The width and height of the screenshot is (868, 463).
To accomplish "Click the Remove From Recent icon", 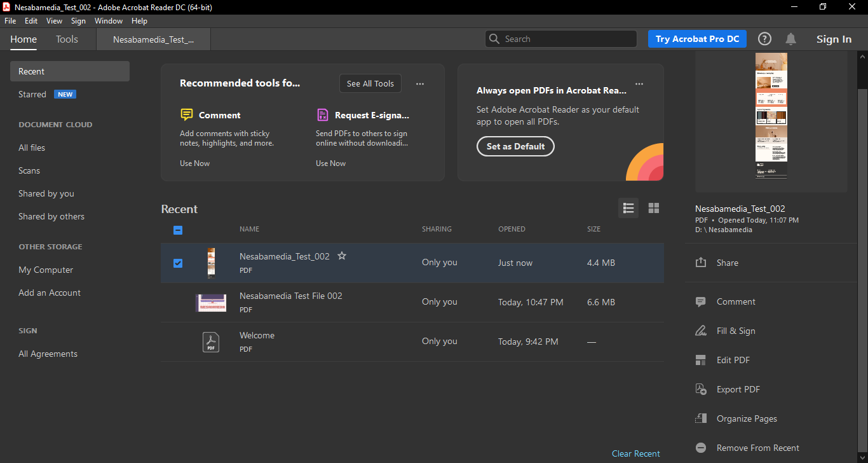I will pos(701,448).
